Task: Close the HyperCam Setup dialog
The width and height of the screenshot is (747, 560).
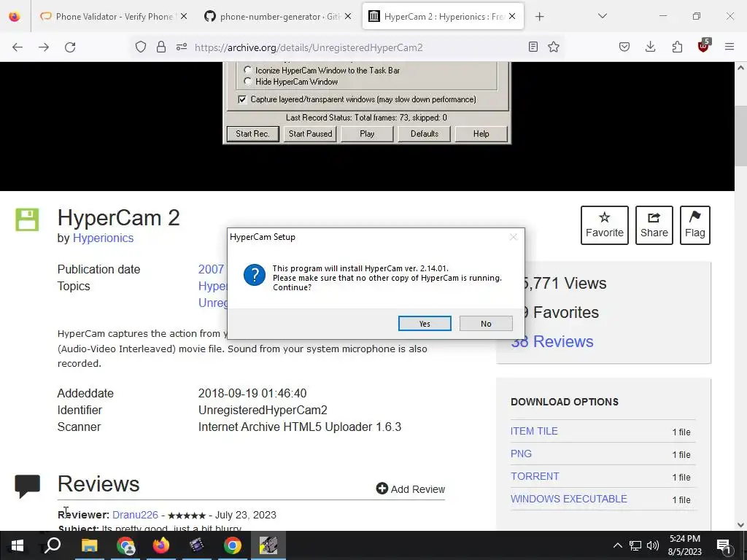Action: tap(513, 237)
